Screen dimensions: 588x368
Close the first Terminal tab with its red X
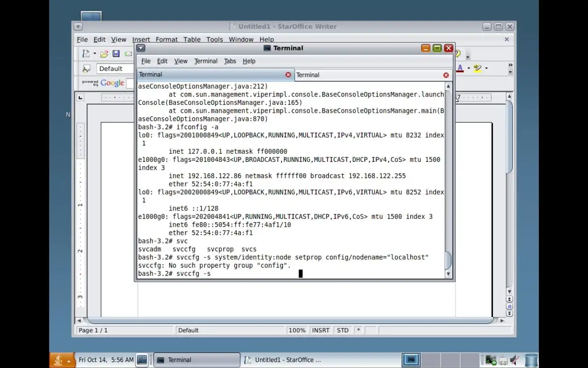(x=288, y=75)
